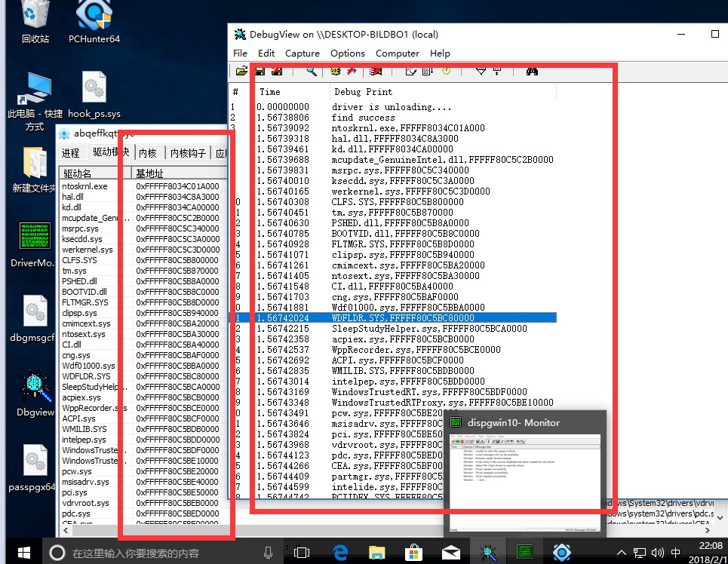This screenshot has height=564, width=728.
Task: Select the 此电脑 shortcut desktop icon
Action: coord(35,102)
